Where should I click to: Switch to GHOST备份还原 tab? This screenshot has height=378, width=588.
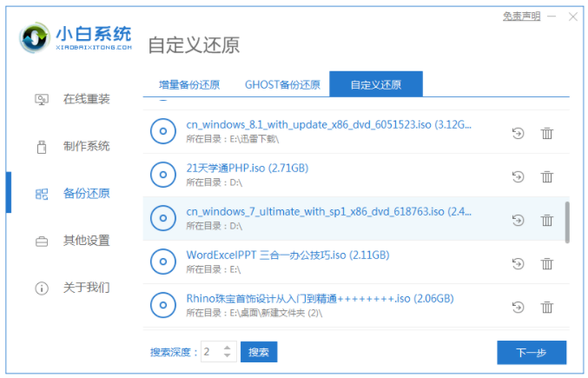[x=282, y=85]
